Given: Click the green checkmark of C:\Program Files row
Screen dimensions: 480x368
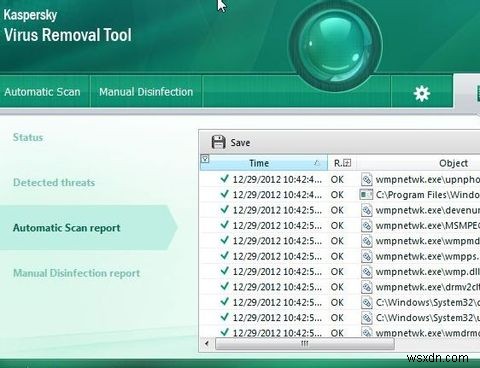Looking at the screenshot, I should pyautogui.click(x=225, y=194).
